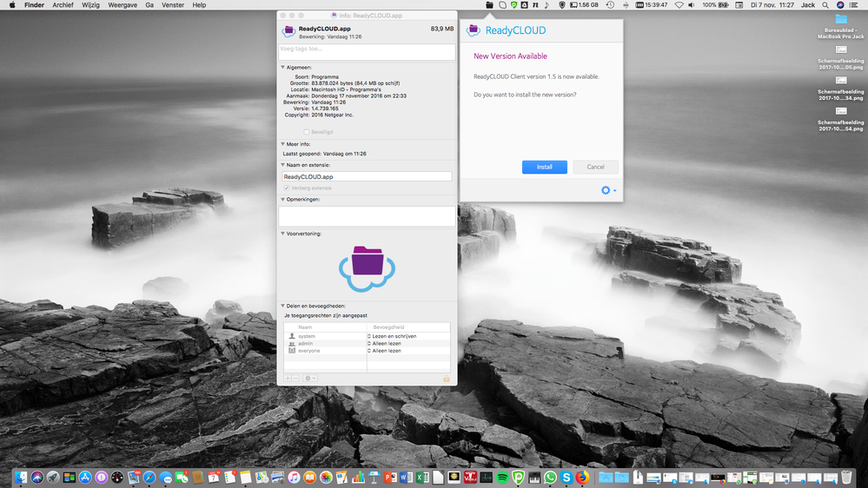Cancel the ReadyCLOUD update prompt
The image size is (868, 488).
[x=596, y=167]
